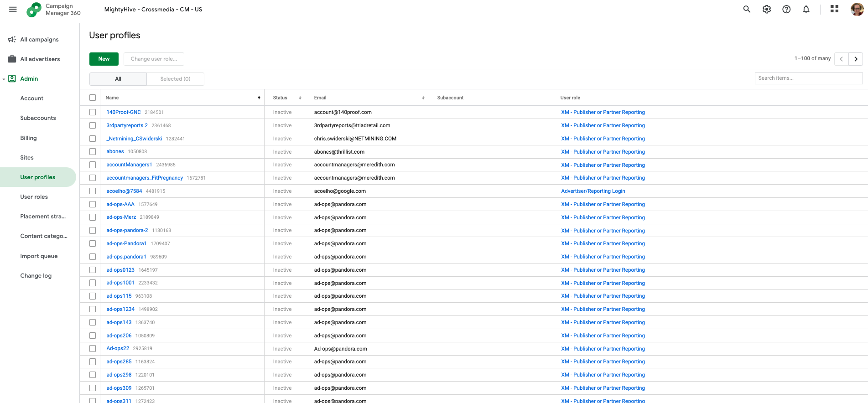Check the acoelho@7584 row checkbox
Image resolution: width=868 pixels, height=403 pixels.
click(x=93, y=191)
